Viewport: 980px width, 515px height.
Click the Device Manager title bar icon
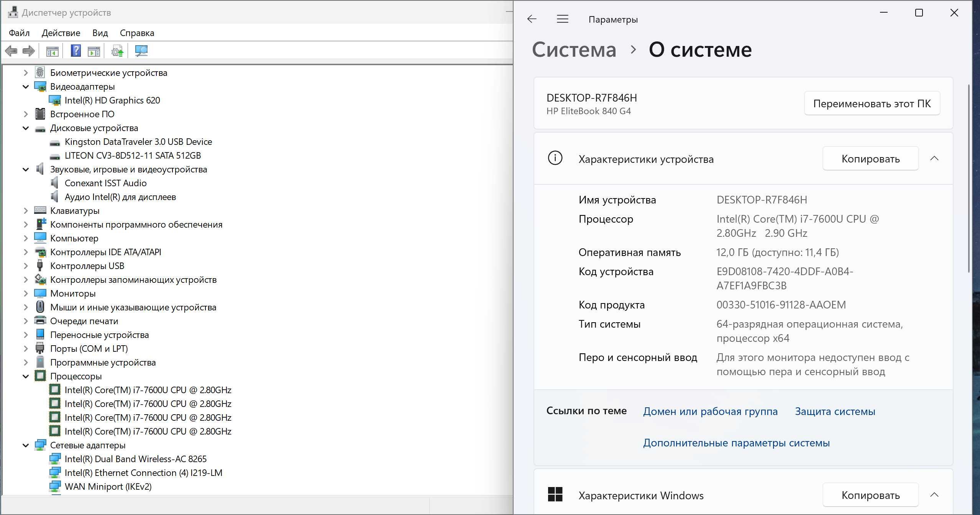point(13,12)
